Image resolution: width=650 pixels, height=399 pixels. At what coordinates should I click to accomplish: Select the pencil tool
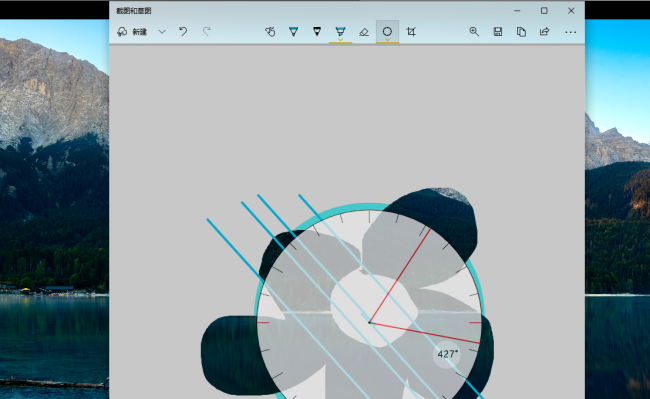(x=317, y=32)
